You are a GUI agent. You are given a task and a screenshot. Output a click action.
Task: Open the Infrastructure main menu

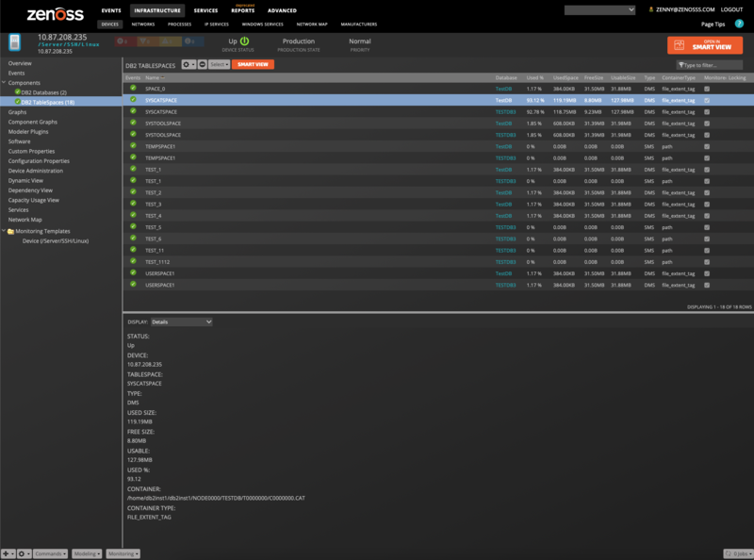(x=157, y=10)
